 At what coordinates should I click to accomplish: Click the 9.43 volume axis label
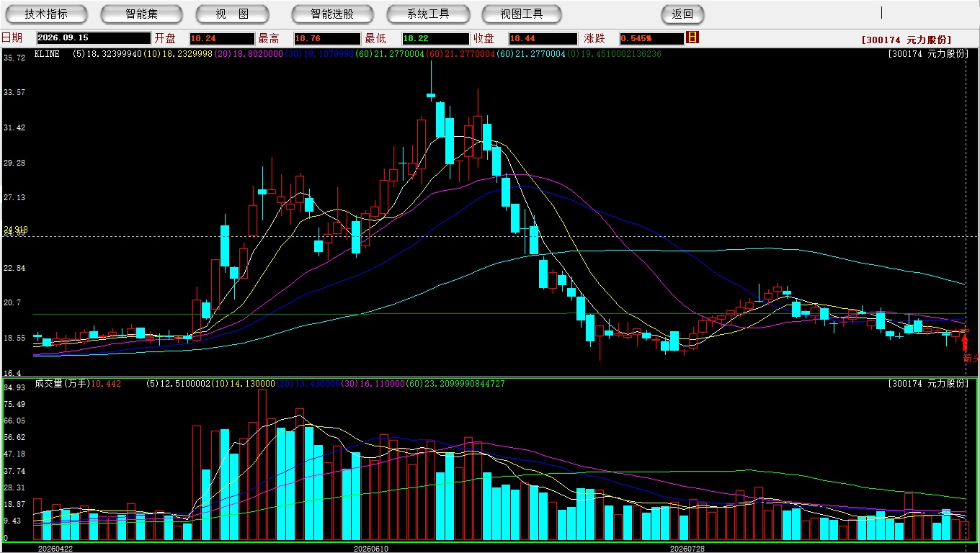pos(12,521)
